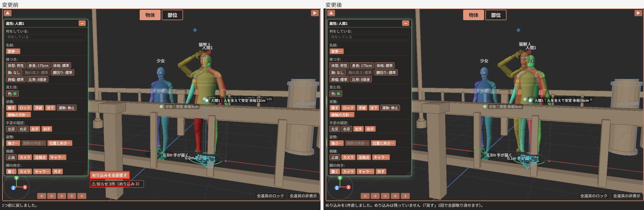Click 強さ… pose button in 変更後 panel
The width and height of the screenshot is (644, 210).
337,143
